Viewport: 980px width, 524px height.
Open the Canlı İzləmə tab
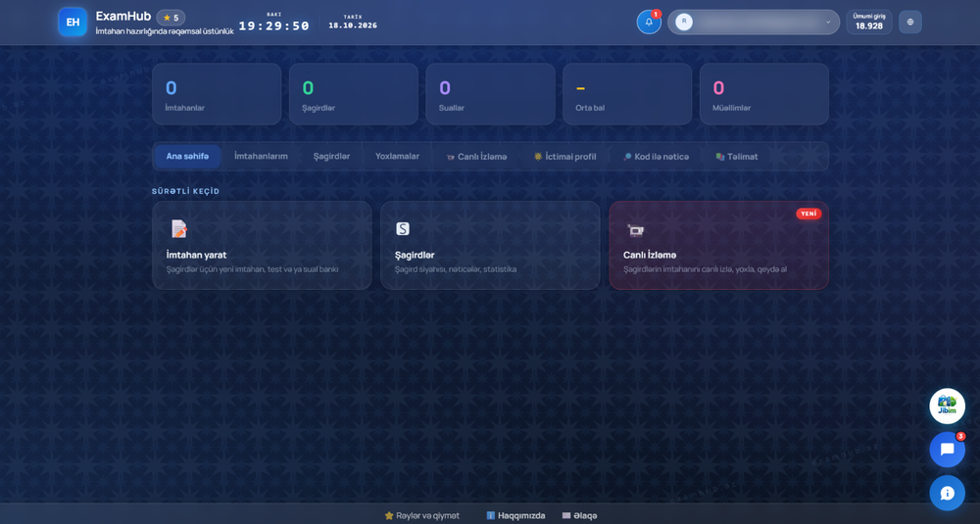coord(477,157)
